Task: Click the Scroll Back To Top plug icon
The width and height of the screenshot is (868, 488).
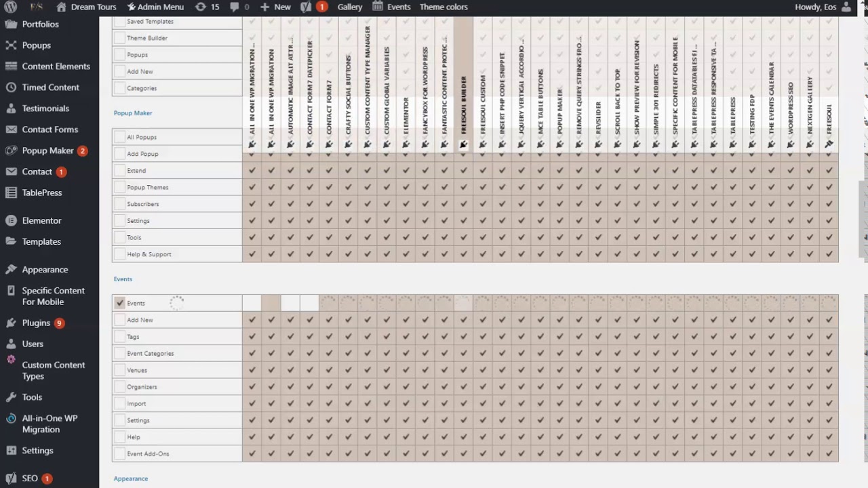Action: coord(617,144)
